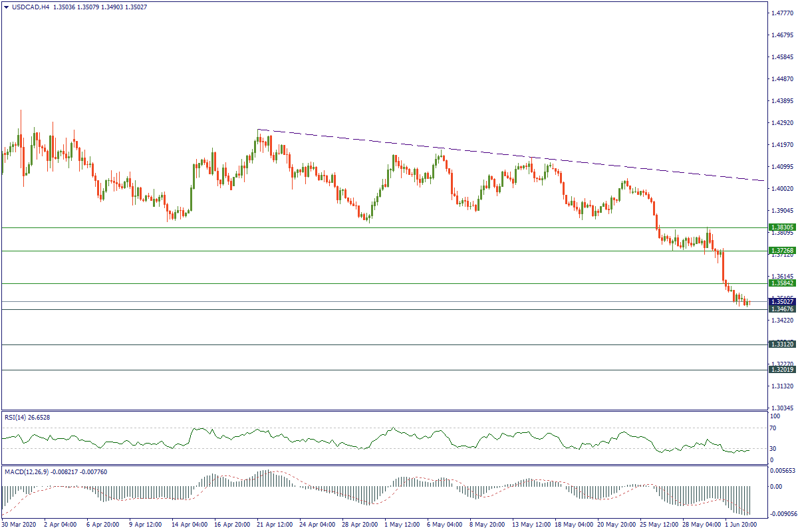The image size is (798, 532).
Task: Select the 1.38305 price level label
Action: pos(782,227)
